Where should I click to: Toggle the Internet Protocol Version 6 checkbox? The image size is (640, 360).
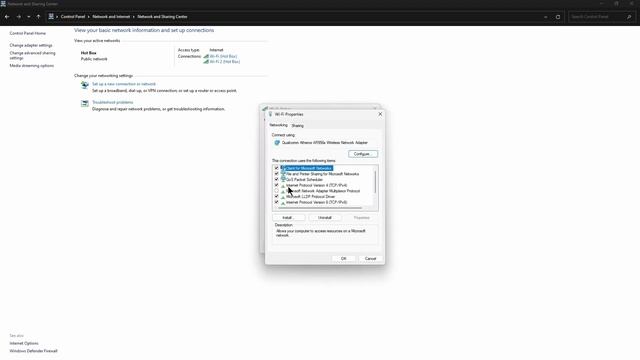(x=276, y=202)
